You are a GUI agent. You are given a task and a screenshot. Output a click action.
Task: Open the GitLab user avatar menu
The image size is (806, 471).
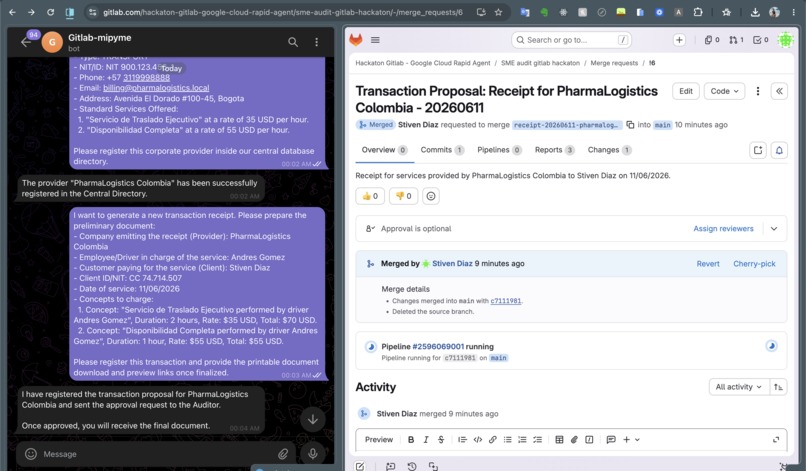(785, 40)
